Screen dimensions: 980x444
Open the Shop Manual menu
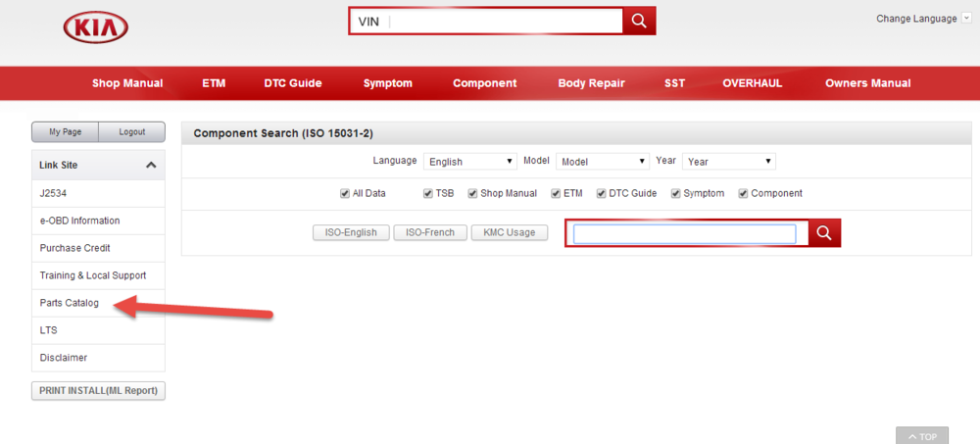[127, 83]
